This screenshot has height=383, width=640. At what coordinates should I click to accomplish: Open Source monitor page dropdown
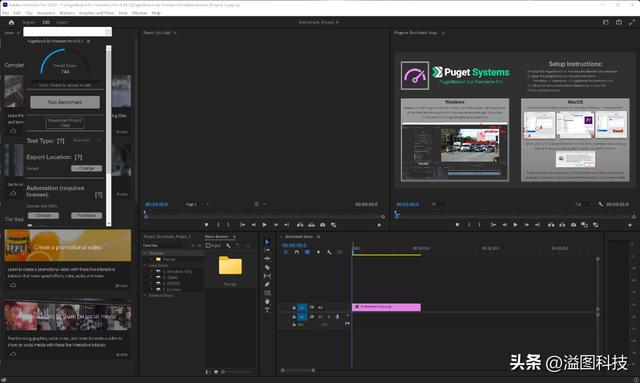click(x=198, y=204)
